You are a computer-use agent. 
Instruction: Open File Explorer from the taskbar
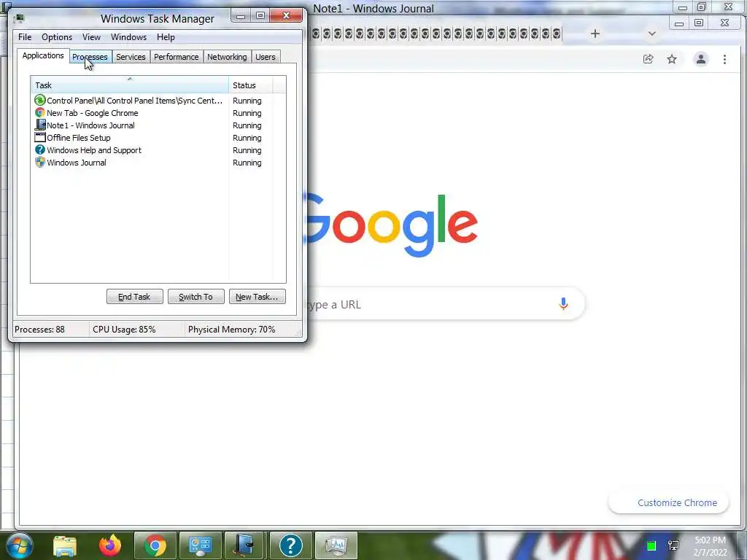click(65, 545)
